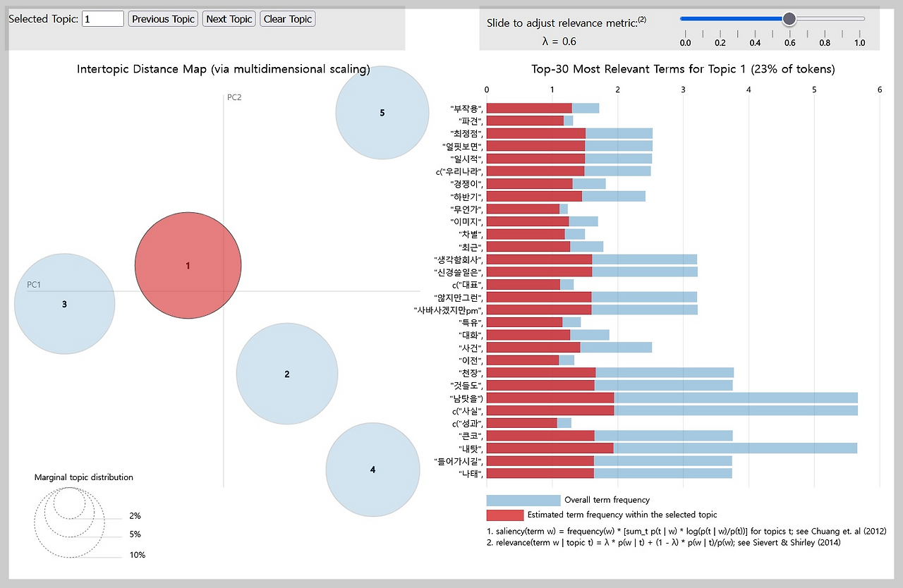Click the bar for term "사건"
Viewport: 903px width, 588px height.
tap(569, 347)
